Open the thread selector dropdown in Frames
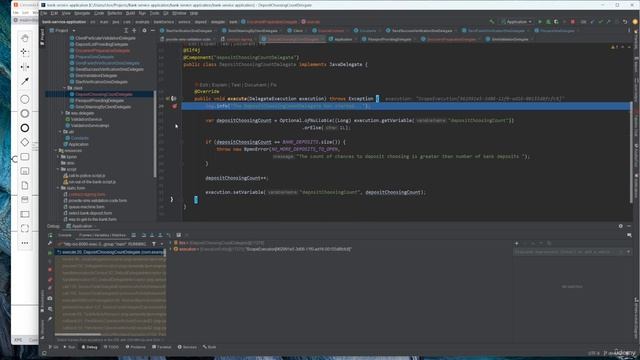640x360 pixels. pos(162,244)
